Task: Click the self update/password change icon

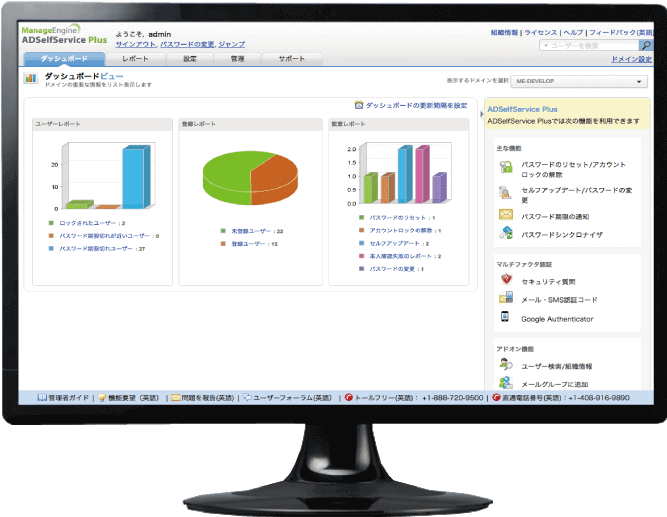Action: click(x=505, y=192)
